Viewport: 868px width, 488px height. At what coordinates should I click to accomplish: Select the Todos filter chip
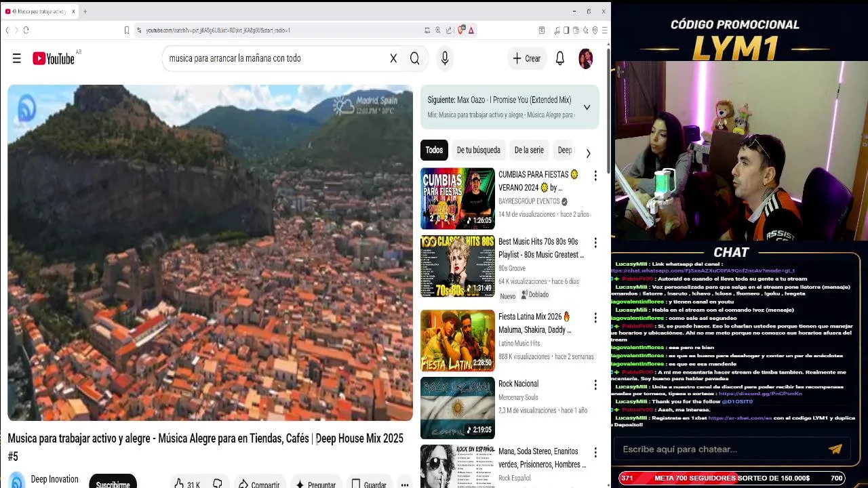click(434, 150)
